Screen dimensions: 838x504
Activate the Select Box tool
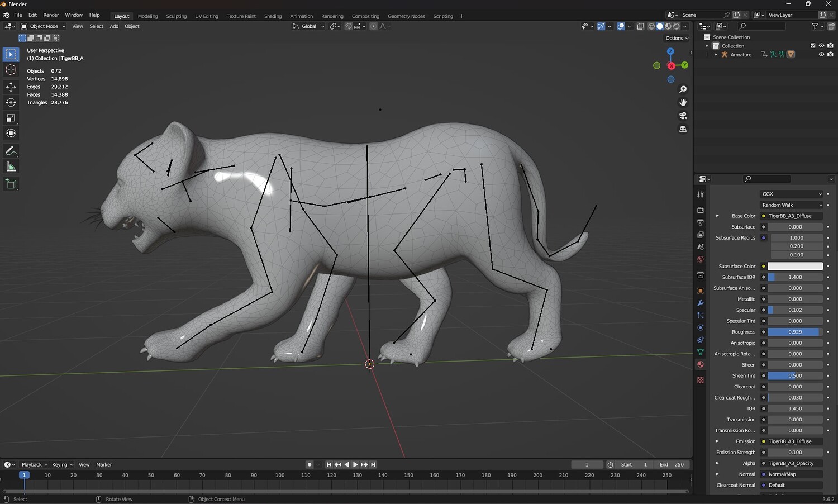point(11,54)
